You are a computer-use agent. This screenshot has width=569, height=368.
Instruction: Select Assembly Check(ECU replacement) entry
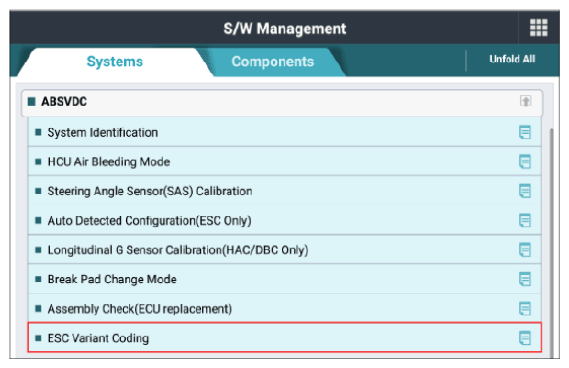(x=284, y=308)
